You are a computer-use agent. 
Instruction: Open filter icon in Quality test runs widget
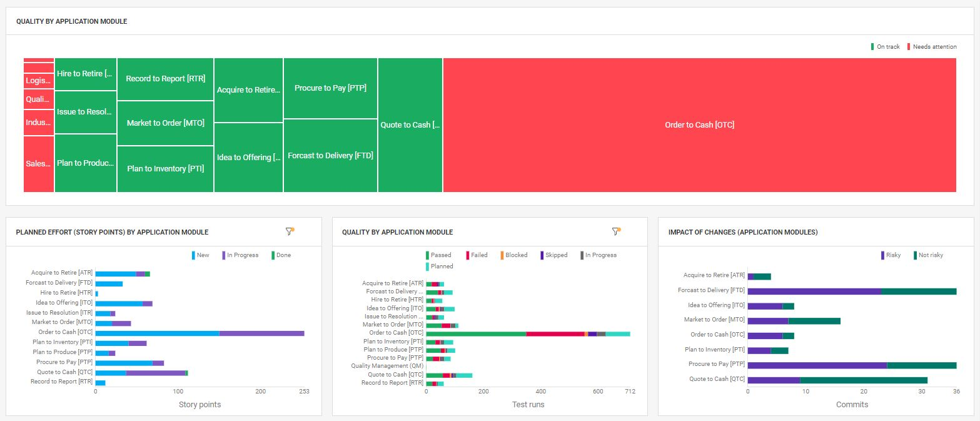(615, 231)
